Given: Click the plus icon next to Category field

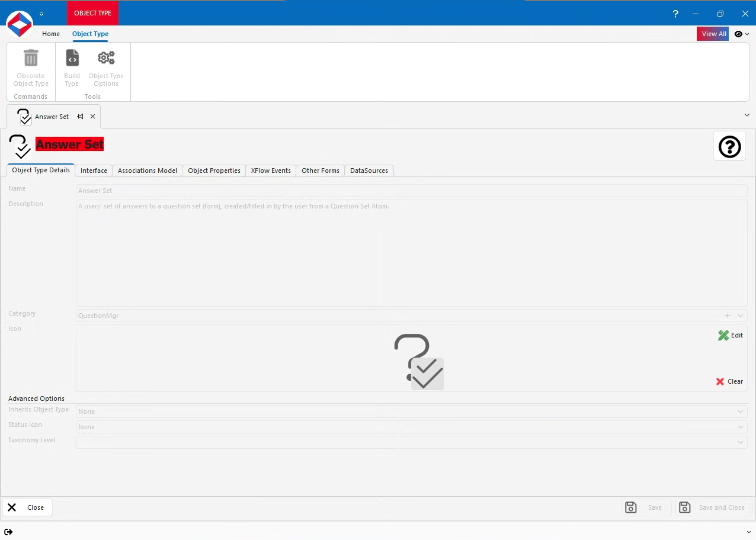Looking at the screenshot, I should pyautogui.click(x=728, y=315).
